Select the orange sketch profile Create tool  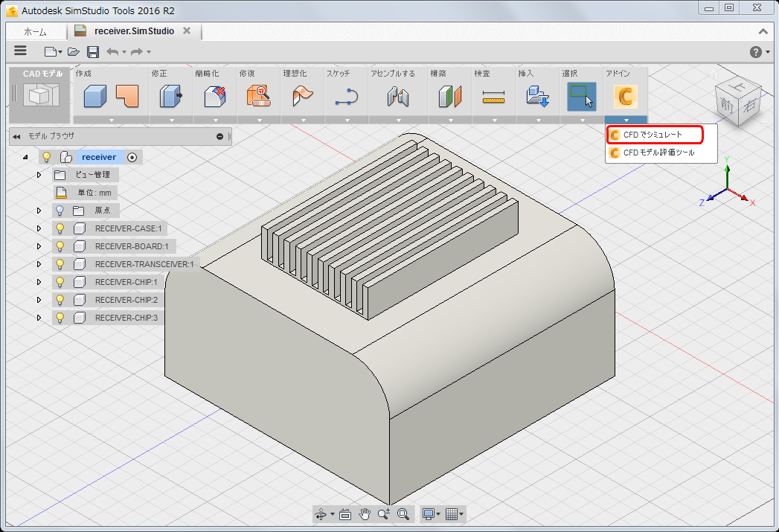coord(127,97)
